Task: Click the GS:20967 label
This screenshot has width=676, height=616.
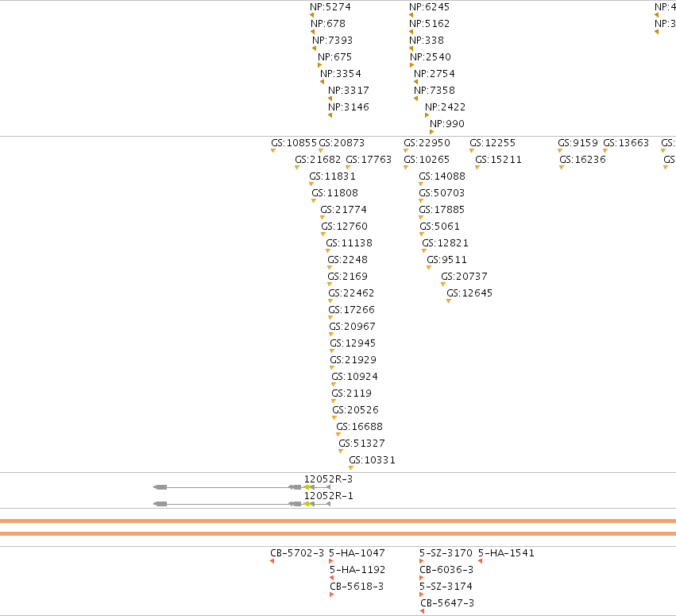Action: tap(352, 327)
